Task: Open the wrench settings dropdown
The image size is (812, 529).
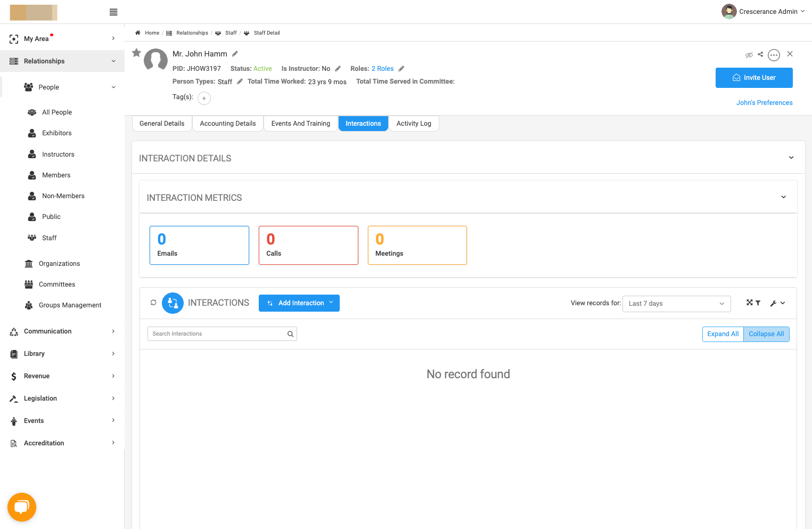Action: click(777, 303)
